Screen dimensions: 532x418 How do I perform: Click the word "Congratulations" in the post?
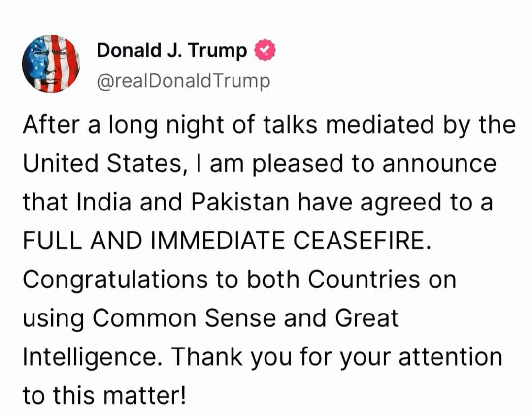[115, 280]
